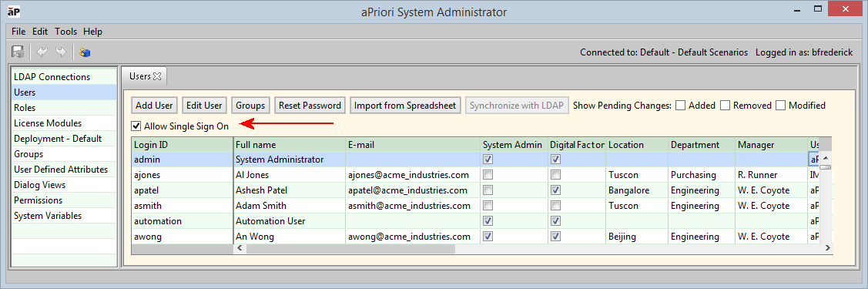Click the Login ID column header

tap(182, 145)
